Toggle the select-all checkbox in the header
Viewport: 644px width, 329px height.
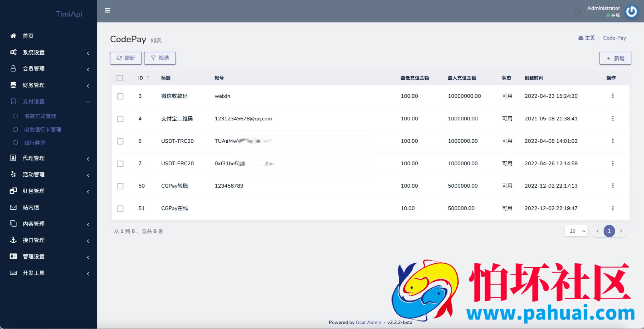[120, 78]
